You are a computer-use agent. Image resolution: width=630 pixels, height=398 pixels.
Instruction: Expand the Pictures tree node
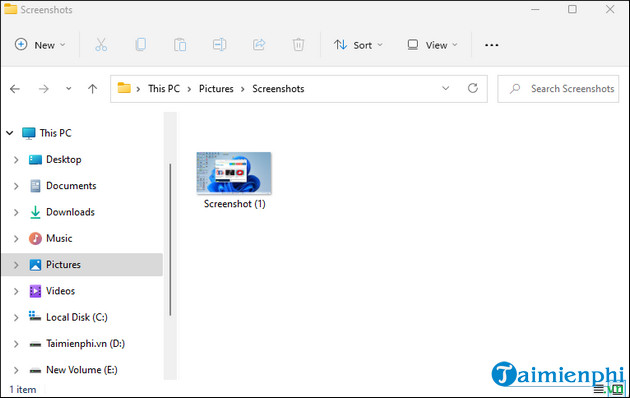(16, 265)
